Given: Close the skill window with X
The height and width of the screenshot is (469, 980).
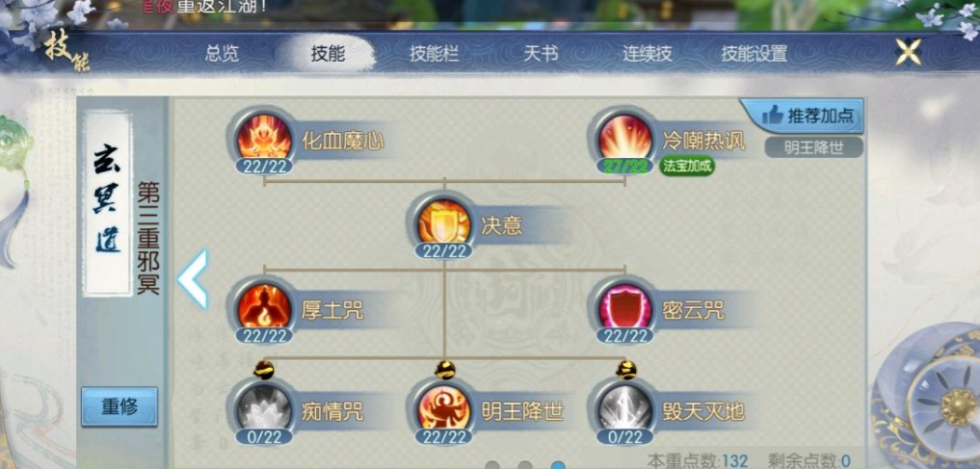Looking at the screenshot, I should [x=908, y=52].
